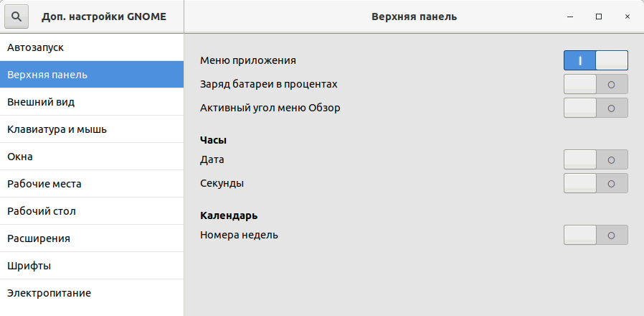The width and height of the screenshot is (644, 316).
Task: Click the Календарь section heading
Action: coord(229,215)
